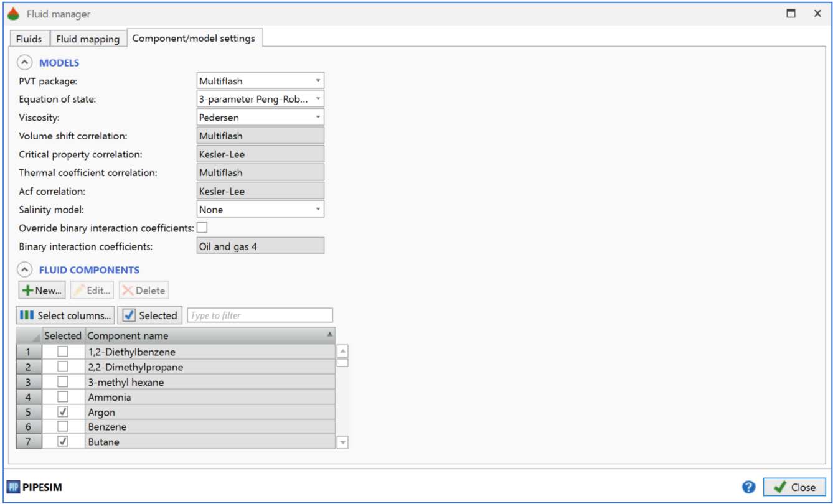
Task: Open the Equation of state dropdown
Action: pyautogui.click(x=260, y=99)
